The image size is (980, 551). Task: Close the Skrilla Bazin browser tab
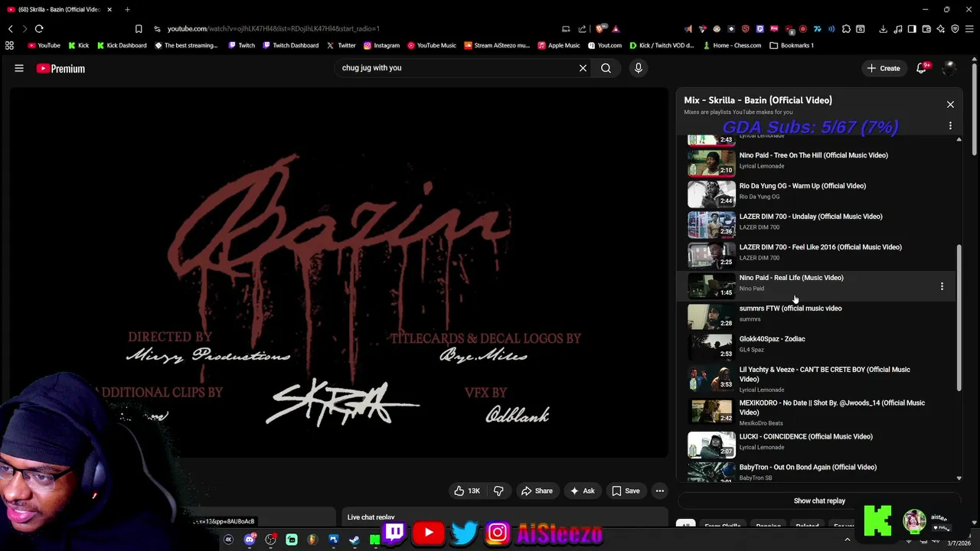click(109, 9)
